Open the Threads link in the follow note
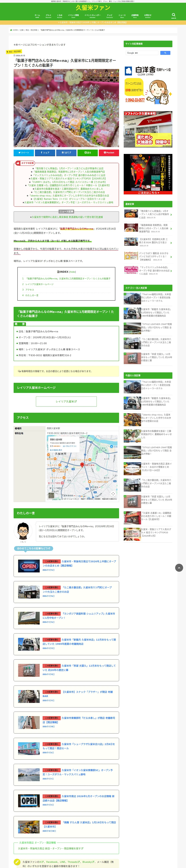 pyautogui.click(x=73, y=862)
